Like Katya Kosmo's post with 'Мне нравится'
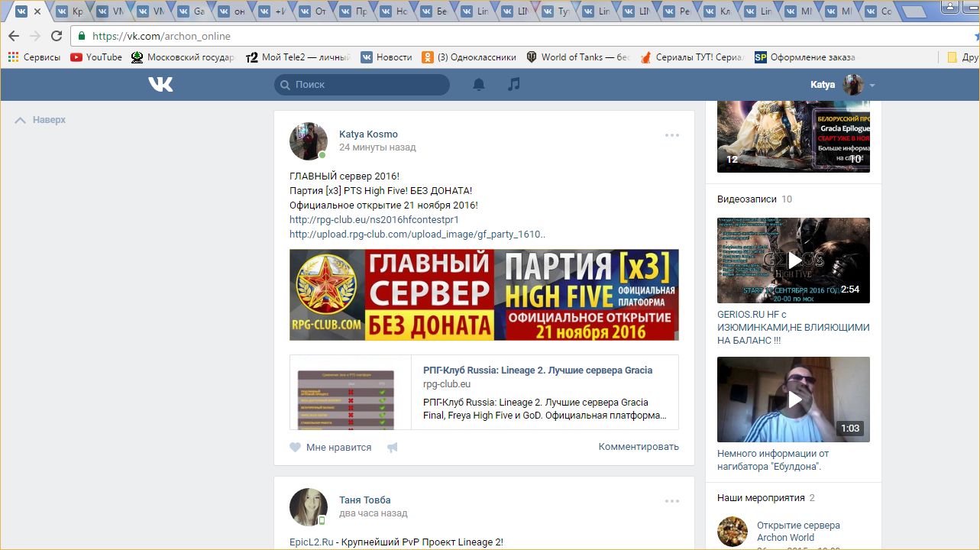Screen dimensions: 980x550 click(331, 448)
